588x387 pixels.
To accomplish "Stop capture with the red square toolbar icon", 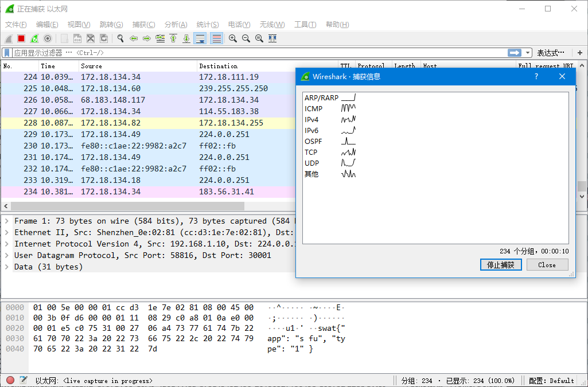I will click(21, 38).
